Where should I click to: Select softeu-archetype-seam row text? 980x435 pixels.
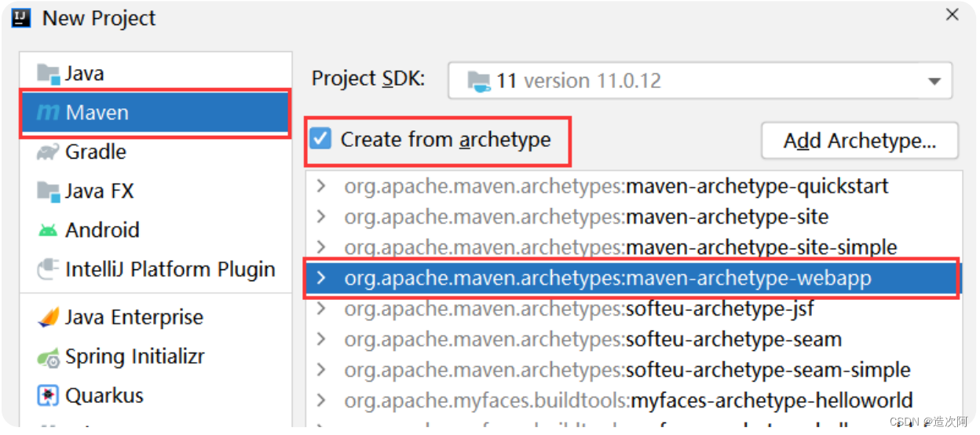click(x=593, y=339)
